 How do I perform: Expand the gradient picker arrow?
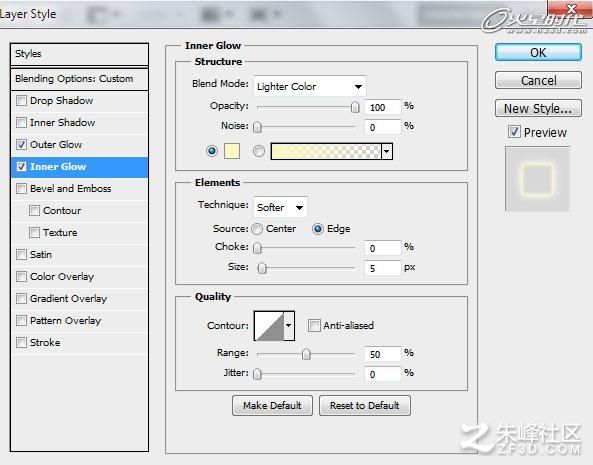(387, 152)
